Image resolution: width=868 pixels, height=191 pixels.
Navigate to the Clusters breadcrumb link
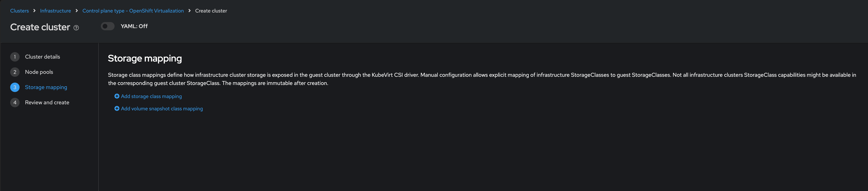coord(20,11)
